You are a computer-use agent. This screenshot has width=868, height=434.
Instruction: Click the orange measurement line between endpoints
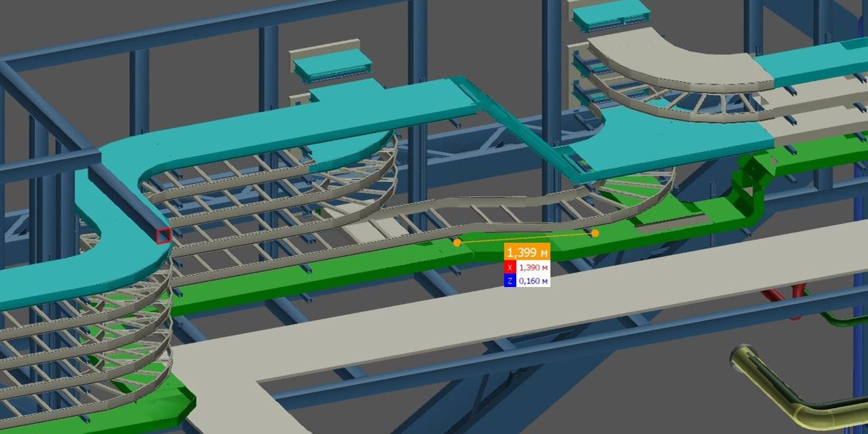526,238
